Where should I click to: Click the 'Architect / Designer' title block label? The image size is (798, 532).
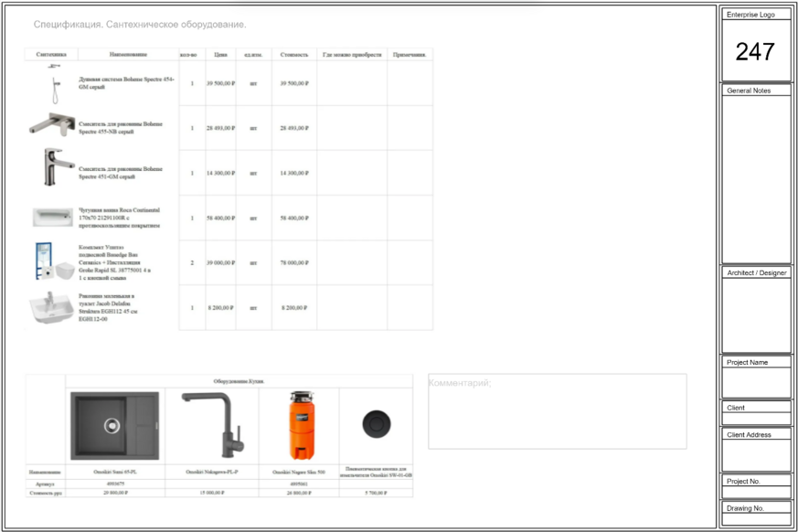tap(757, 273)
